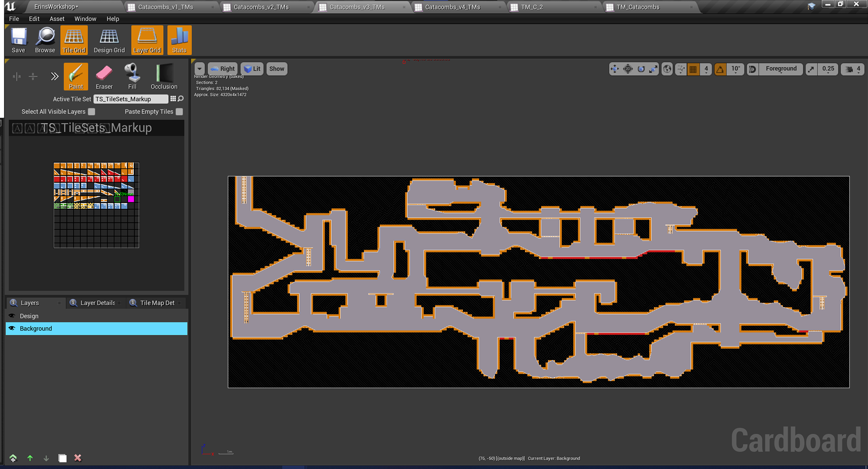Open rotation snap value 10°
Screen dimensions: 868x469
click(x=736, y=69)
